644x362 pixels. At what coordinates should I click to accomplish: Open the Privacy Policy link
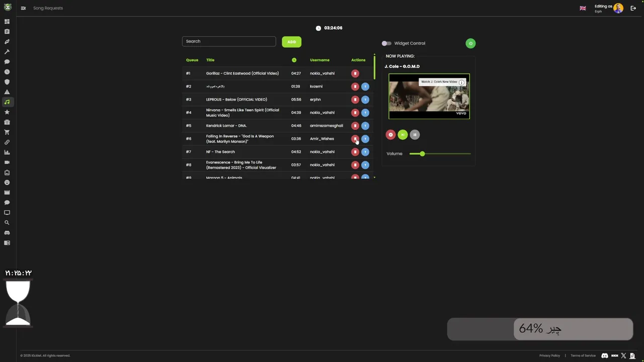[x=549, y=355]
